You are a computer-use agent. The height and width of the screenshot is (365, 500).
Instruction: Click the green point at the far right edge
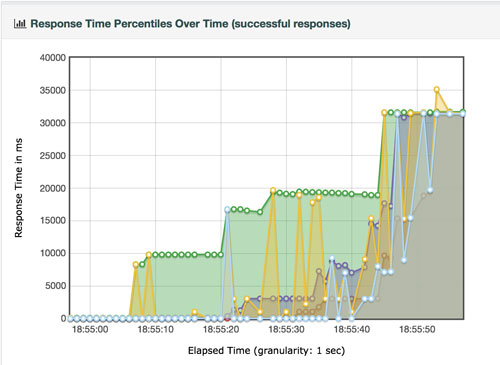coord(463,112)
